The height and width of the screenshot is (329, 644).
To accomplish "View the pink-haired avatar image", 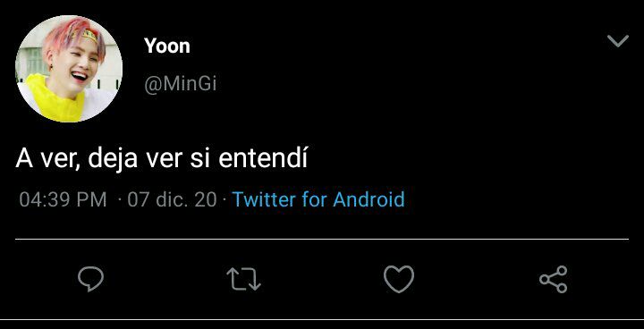I will tap(69, 69).
